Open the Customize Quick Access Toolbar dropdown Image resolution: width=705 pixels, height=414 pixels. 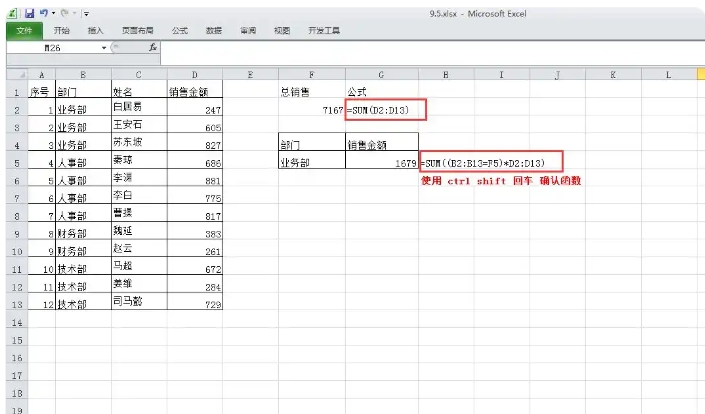click(86, 14)
